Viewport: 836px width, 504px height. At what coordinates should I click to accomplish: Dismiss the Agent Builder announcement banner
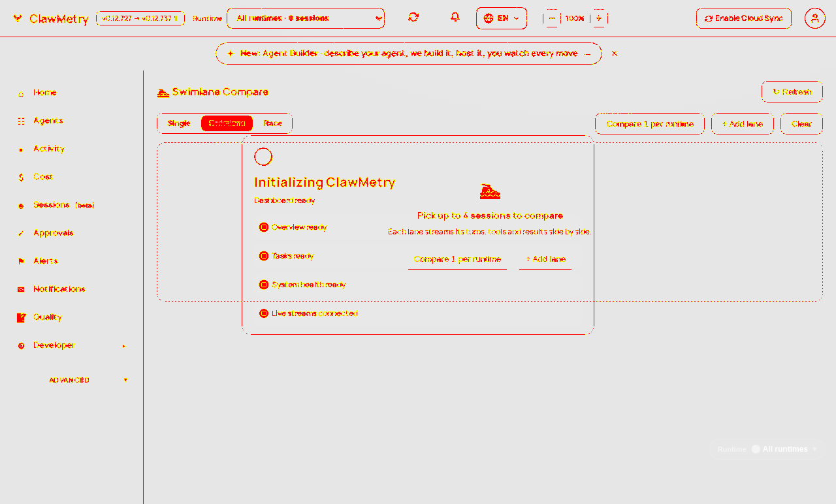[x=615, y=54]
